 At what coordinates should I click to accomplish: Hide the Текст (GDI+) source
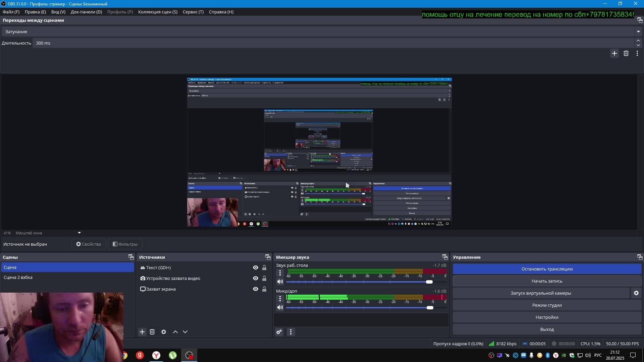coord(256,267)
